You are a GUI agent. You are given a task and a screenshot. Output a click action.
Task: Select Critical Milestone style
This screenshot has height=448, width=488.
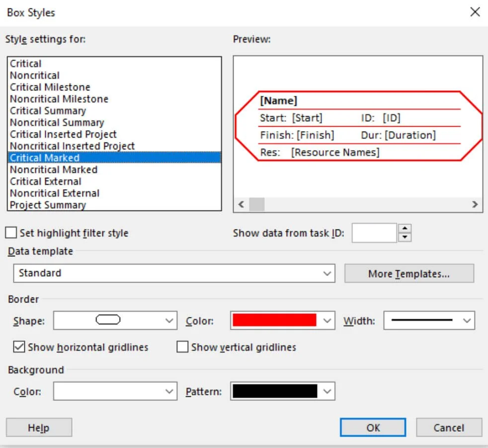point(114,87)
